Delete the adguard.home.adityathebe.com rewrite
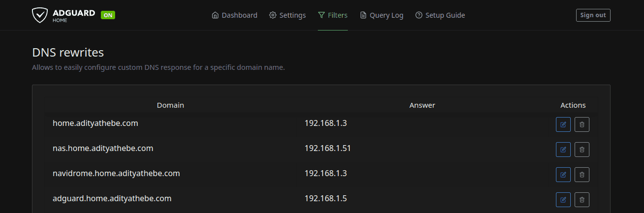 [582, 200]
